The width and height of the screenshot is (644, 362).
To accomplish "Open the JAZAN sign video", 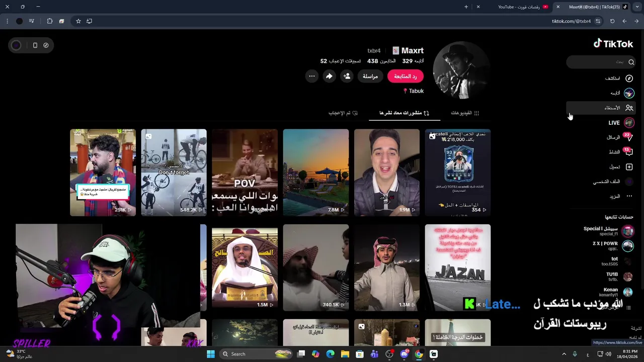I will 458,267.
